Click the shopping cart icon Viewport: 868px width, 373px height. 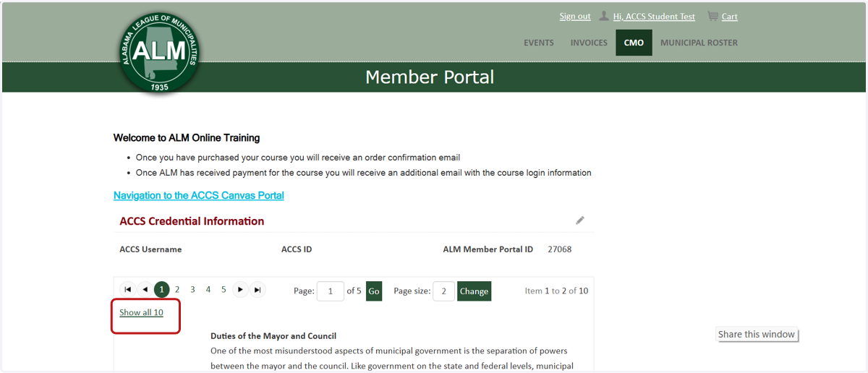713,16
